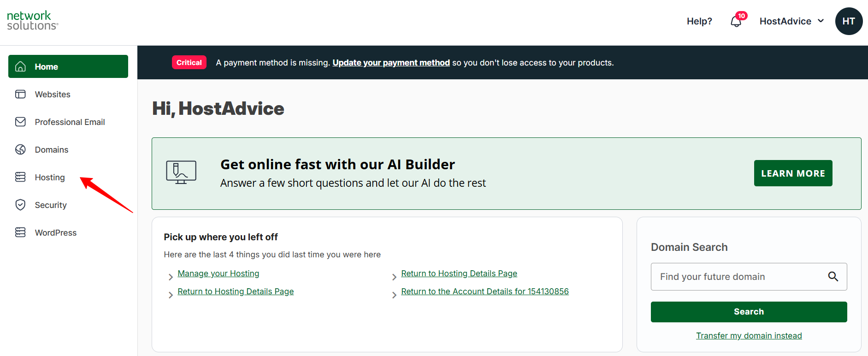The width and height of the screenshot is (868, 356).
Task: Click the AI Builder monitor icon
Action: point(181,172)
